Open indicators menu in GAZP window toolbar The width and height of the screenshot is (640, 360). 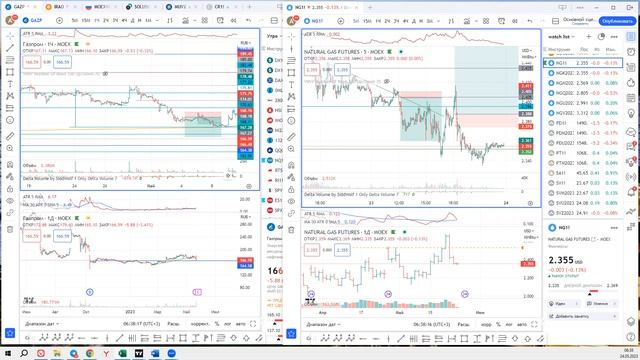tap(186, 20)
